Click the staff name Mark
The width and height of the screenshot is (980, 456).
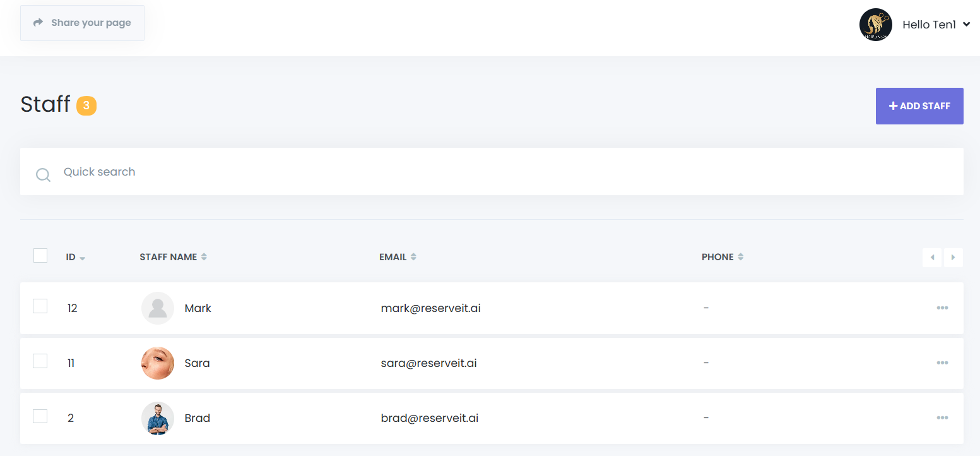pyautogui.click(x=198, y=308)
